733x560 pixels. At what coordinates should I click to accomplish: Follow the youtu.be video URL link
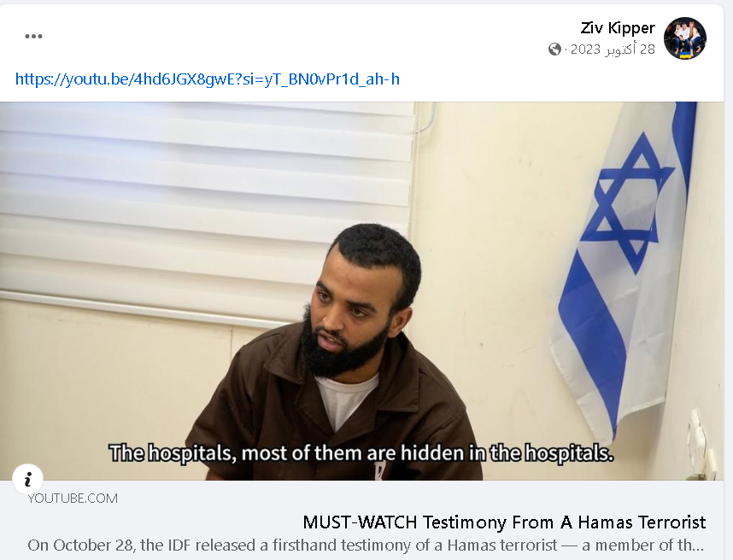208,79
